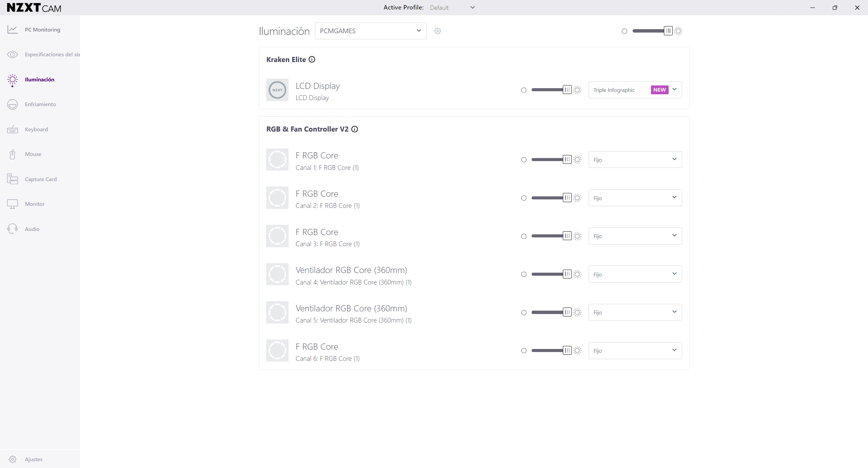Click the fan ring icon for Canal 6
The width and height of the screenshot is (868, 468).
point(277,351)
